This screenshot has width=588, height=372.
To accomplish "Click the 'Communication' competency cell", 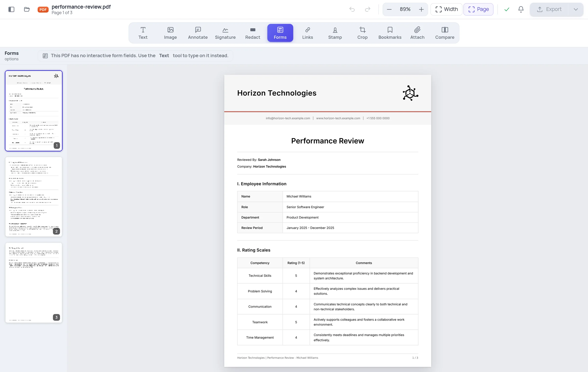I will pyautogui.click(x=260, y=307).
